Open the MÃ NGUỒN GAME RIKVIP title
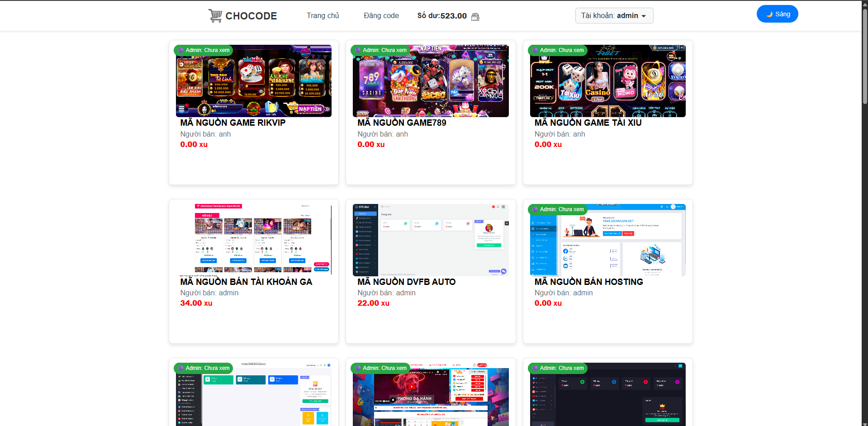 [x=232, y=123]
